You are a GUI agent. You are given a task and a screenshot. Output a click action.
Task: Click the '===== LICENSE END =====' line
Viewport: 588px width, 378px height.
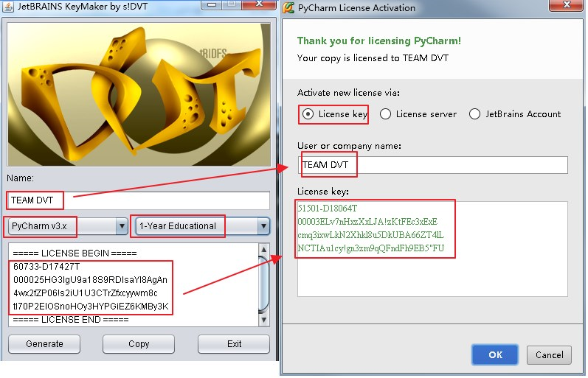point(71,320)
